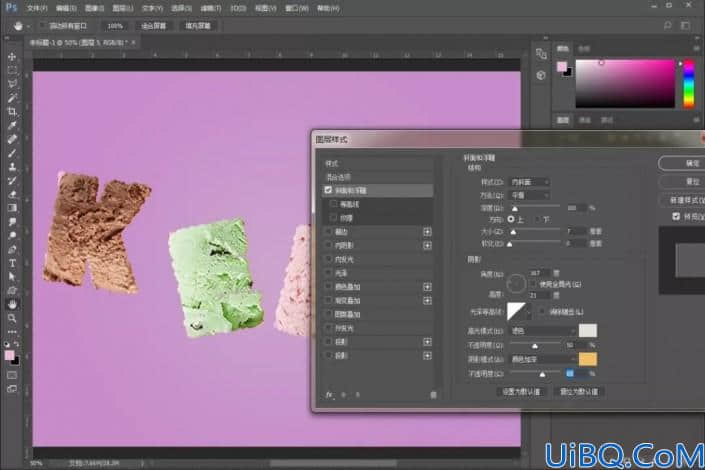The height and width of the screenshot is (470, 705).
Task: Open the Technique dropdown
Action: (x=529, y=196)
